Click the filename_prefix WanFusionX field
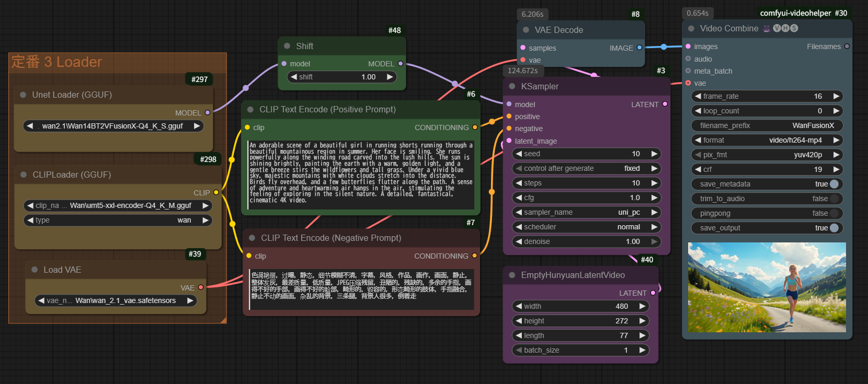The width and height of the screenshot is (868, 384). point(767,125)
